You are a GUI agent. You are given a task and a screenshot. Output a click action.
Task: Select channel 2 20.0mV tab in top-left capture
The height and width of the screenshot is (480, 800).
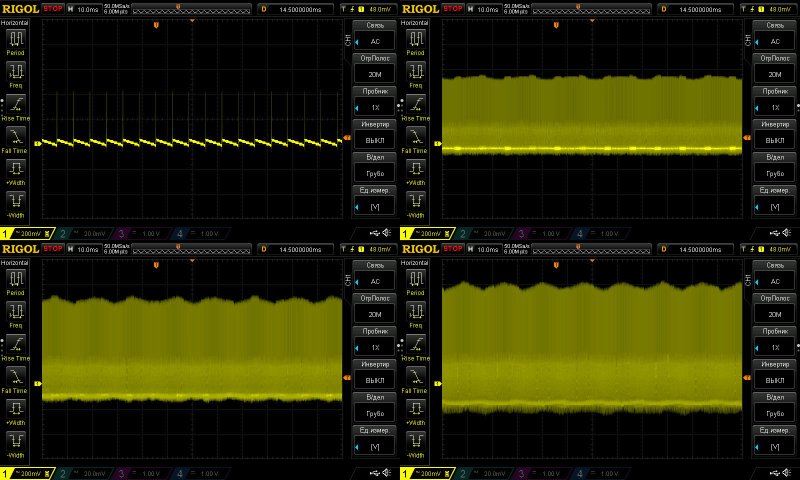tap(83, 234)
